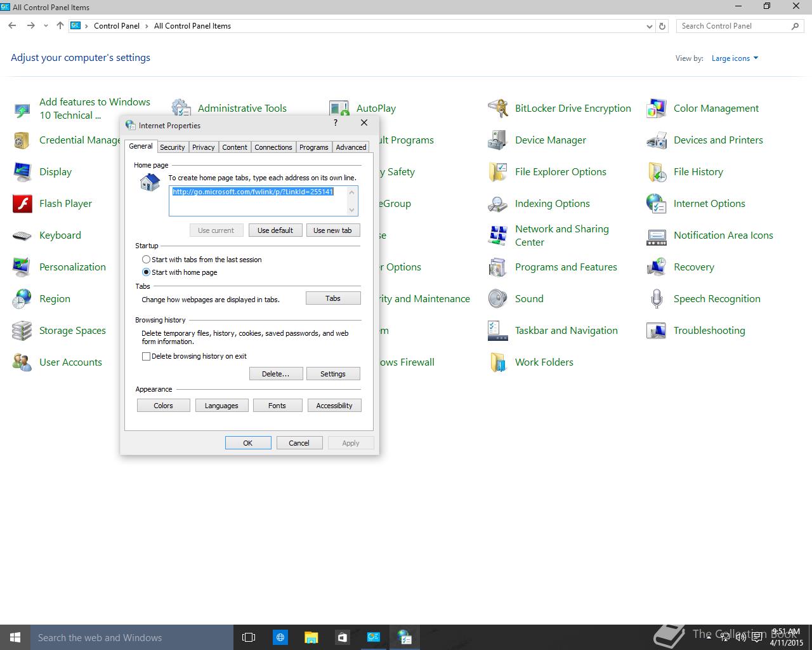Click the Delete... browsing history button
The image size is (812, 650).
(275, 374)
